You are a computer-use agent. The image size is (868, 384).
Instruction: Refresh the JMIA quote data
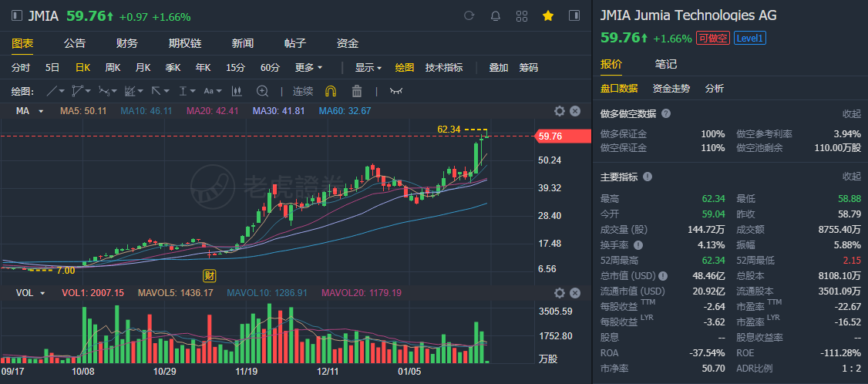tap(469, 15)
